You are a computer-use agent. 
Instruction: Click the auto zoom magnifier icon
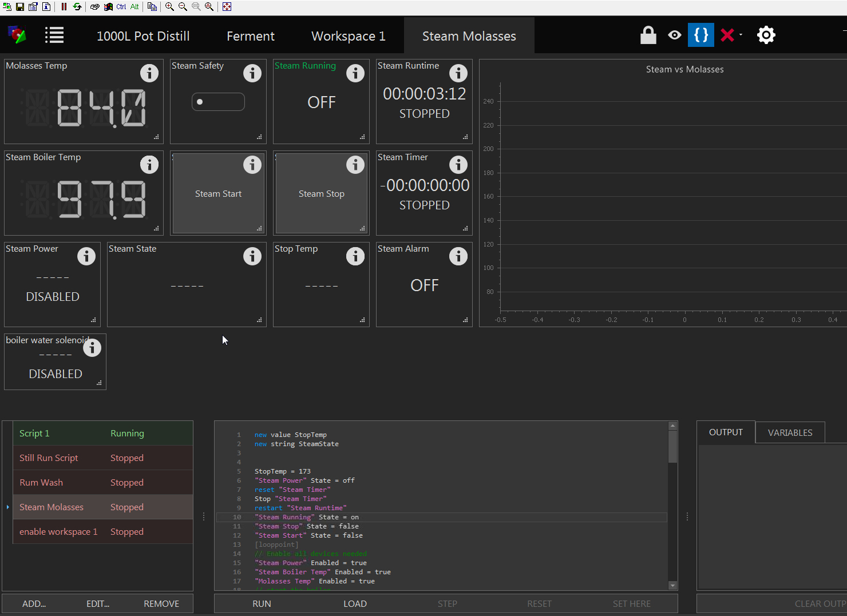coord(209,7)
